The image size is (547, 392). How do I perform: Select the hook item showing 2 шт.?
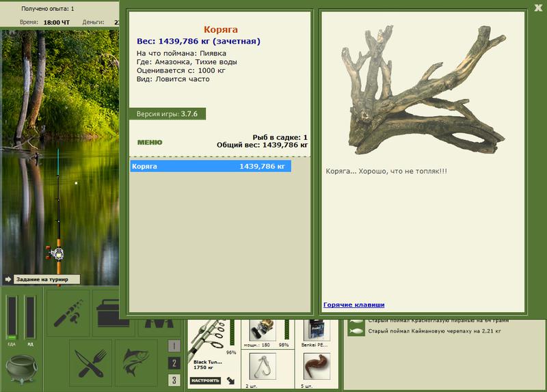pyautogui.click(x=263, y=366)
